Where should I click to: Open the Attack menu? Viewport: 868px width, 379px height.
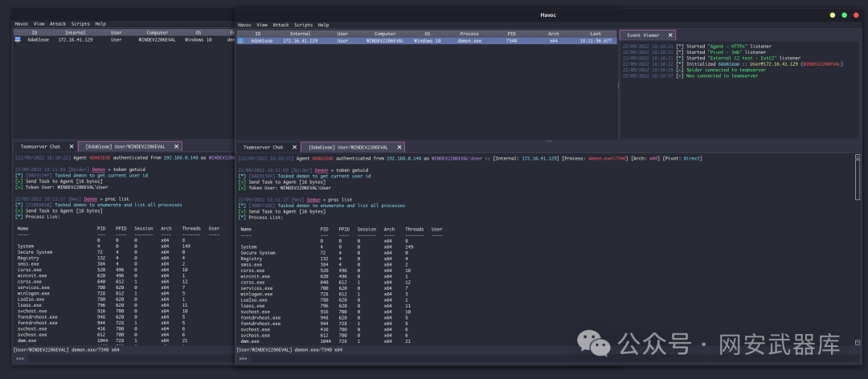[x=280, y=25]
